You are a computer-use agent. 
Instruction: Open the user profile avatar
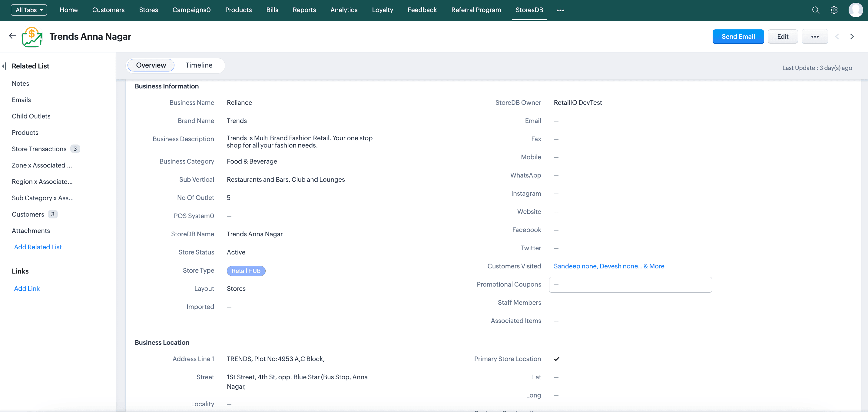tap(855, 10)
